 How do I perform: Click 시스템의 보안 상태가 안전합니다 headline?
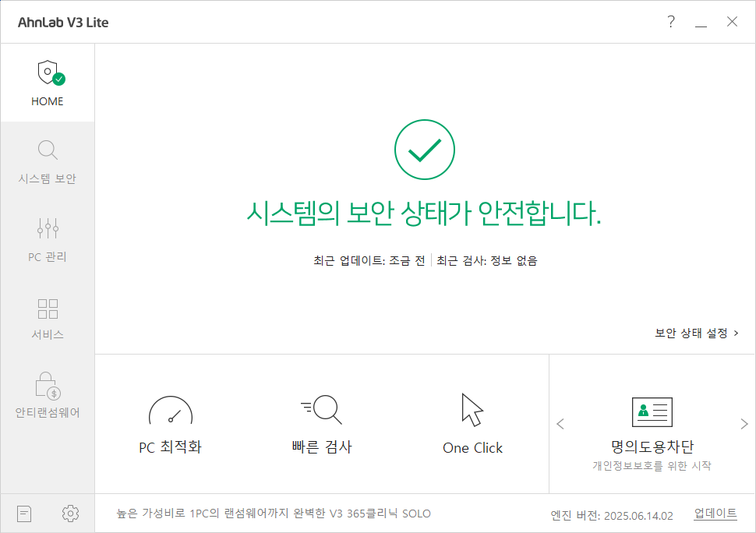tap(424, 213)
